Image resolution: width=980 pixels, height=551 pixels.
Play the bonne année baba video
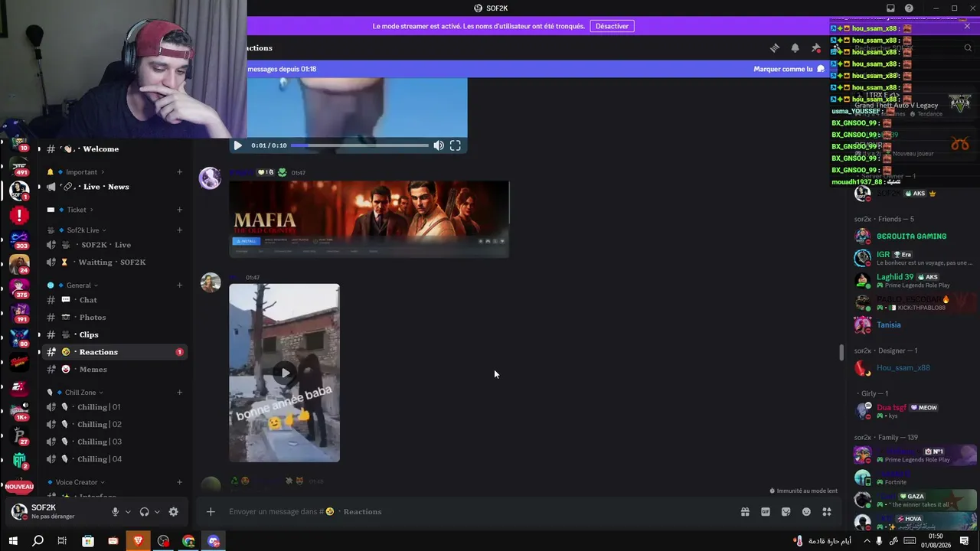point(285,373)
